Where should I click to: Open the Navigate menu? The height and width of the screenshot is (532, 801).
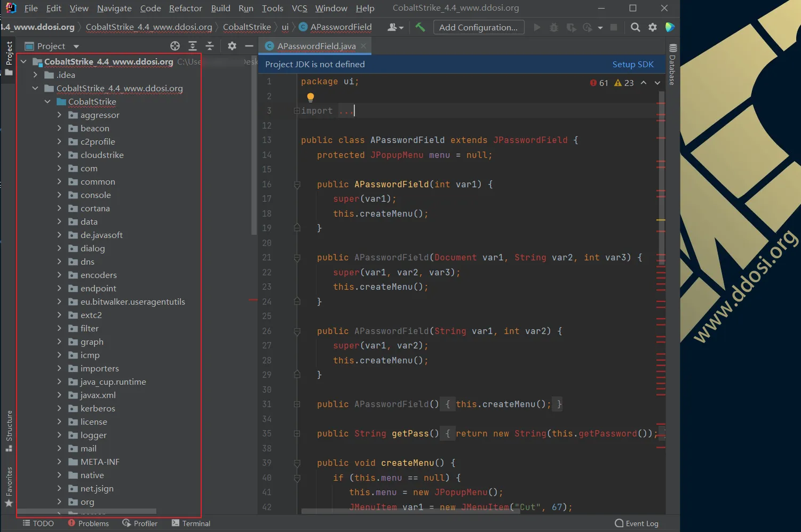[114, 8]
